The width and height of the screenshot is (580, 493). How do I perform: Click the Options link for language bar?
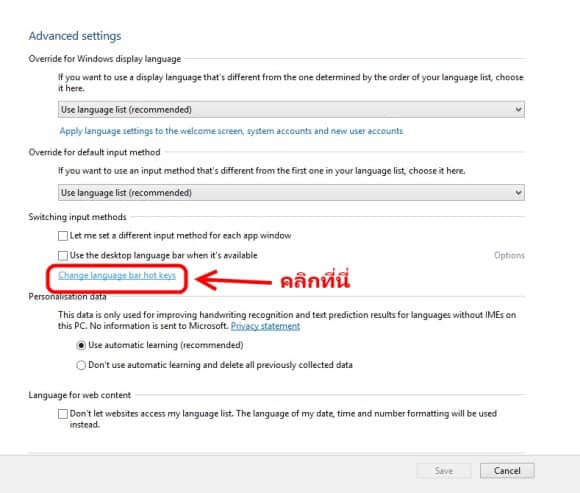(509, 255)
